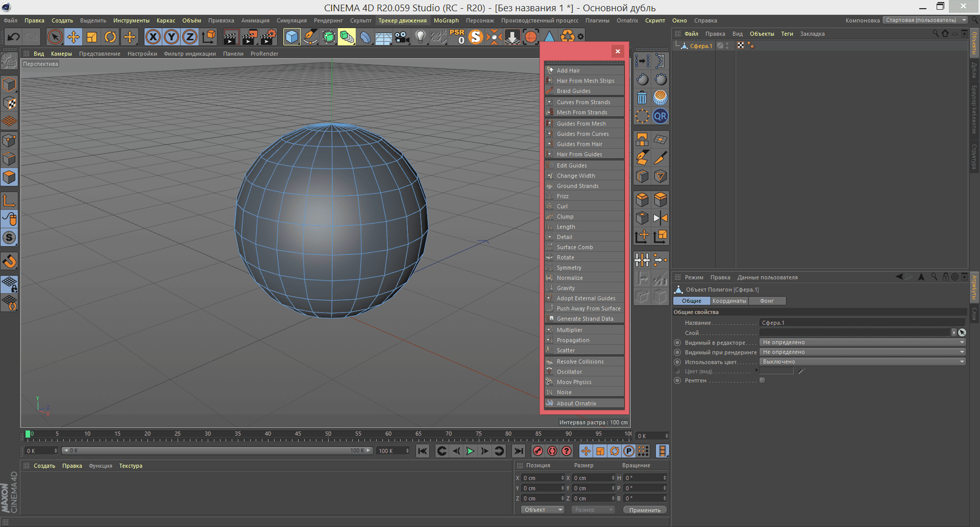
Task: Click the Цвет (вид) color swatch
Action: click(x=776, y=371)
